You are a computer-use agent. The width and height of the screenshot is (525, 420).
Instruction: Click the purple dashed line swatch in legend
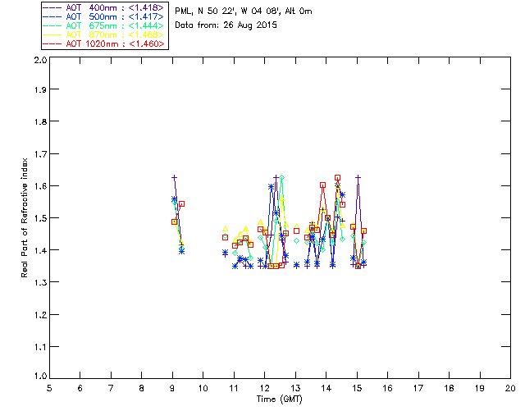[x=52, y=8]
